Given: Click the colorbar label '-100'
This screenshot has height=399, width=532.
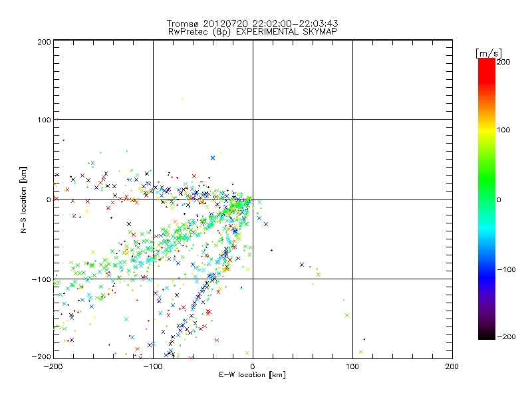Looking at the screenshot, I should (x=506, y=269).
